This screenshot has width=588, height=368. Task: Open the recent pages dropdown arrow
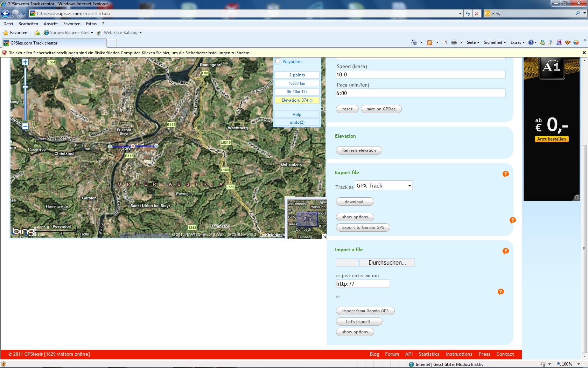pos(23,14)
